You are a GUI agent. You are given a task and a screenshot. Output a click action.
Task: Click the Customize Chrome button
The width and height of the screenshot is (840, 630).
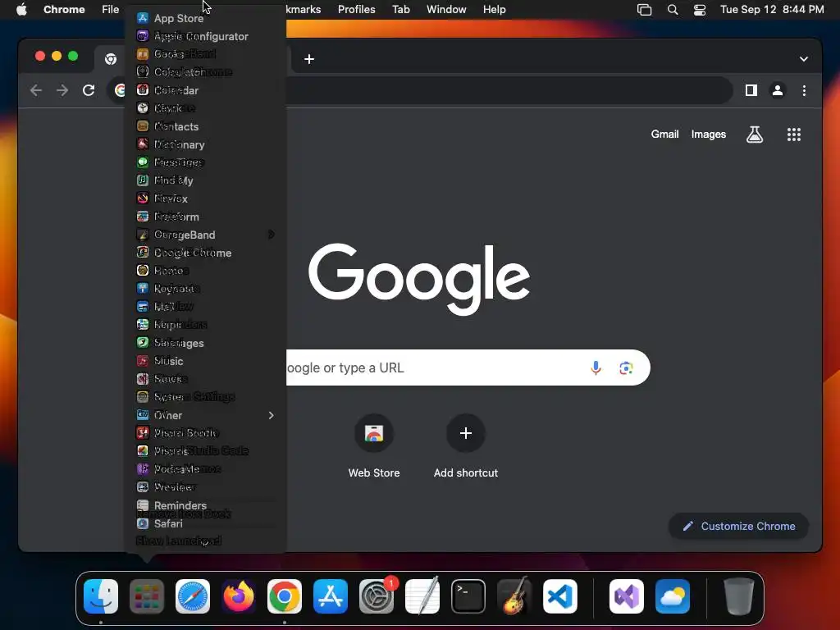click(739, 527)
